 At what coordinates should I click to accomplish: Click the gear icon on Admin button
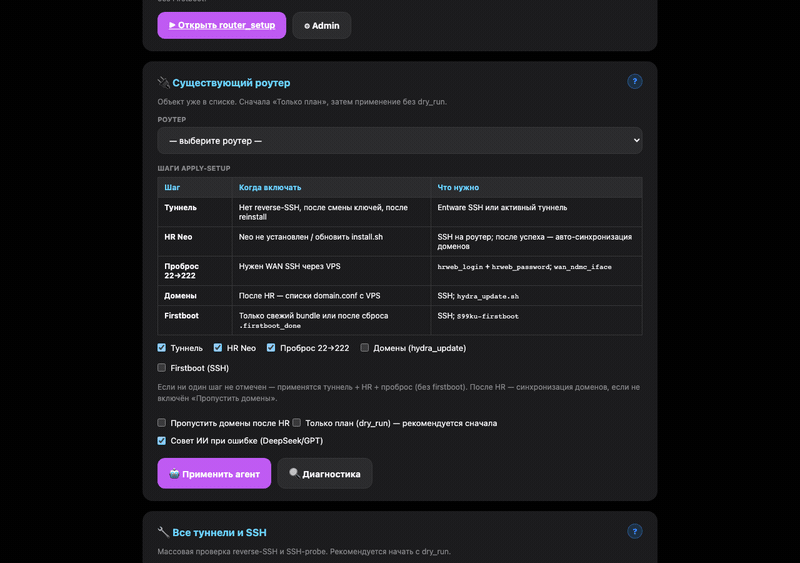[307, 26]
